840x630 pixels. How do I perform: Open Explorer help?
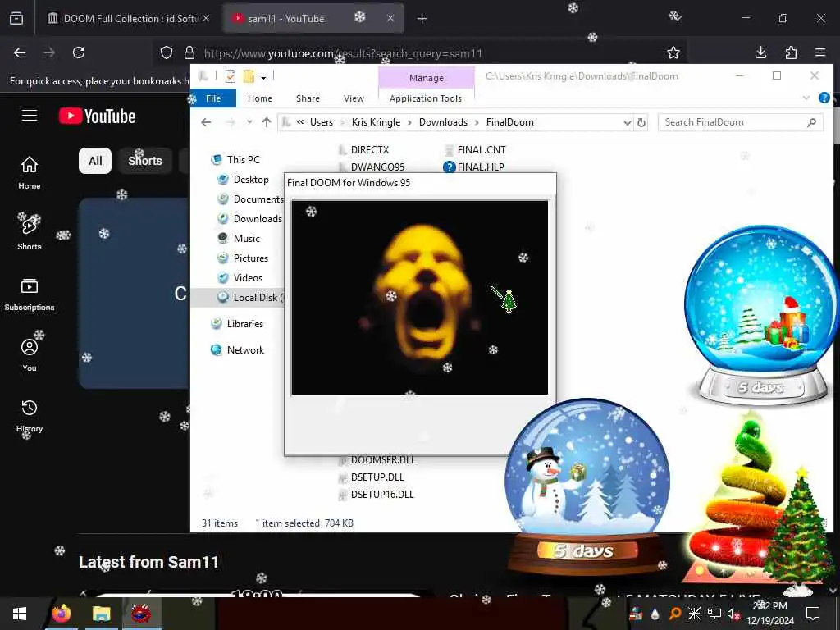pos(824,98)
